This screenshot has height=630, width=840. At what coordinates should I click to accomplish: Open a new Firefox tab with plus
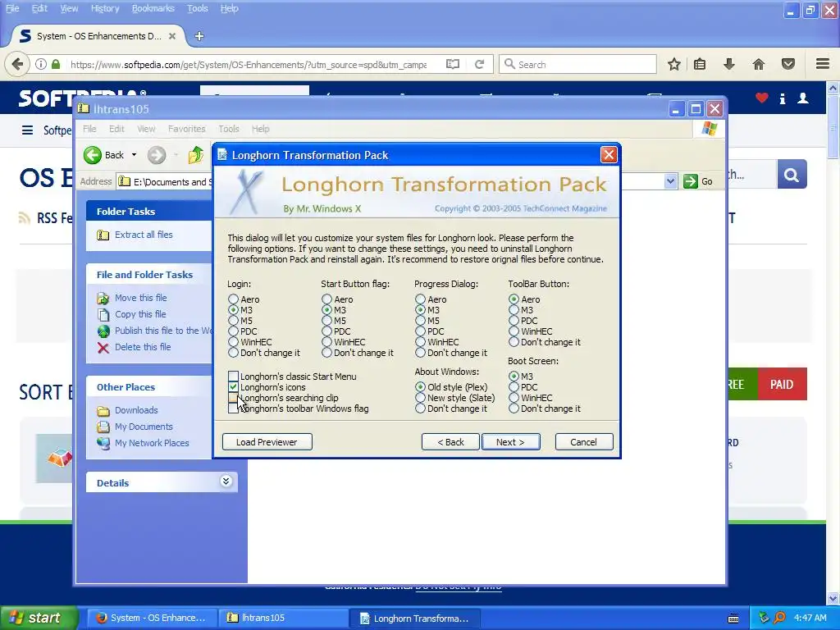(x=199, y=36)
